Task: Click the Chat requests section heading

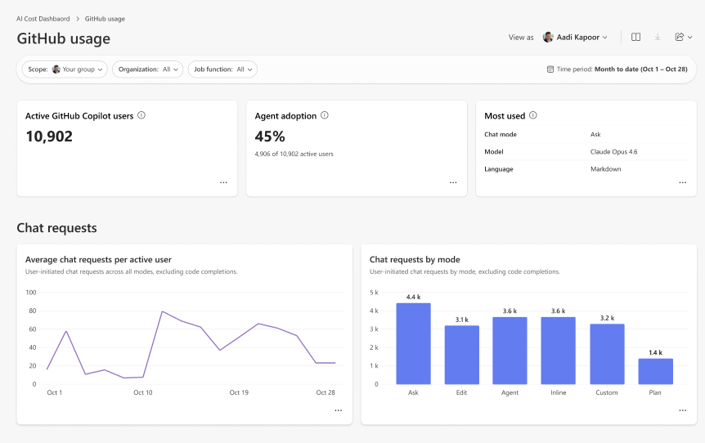Action: [57, 228]
